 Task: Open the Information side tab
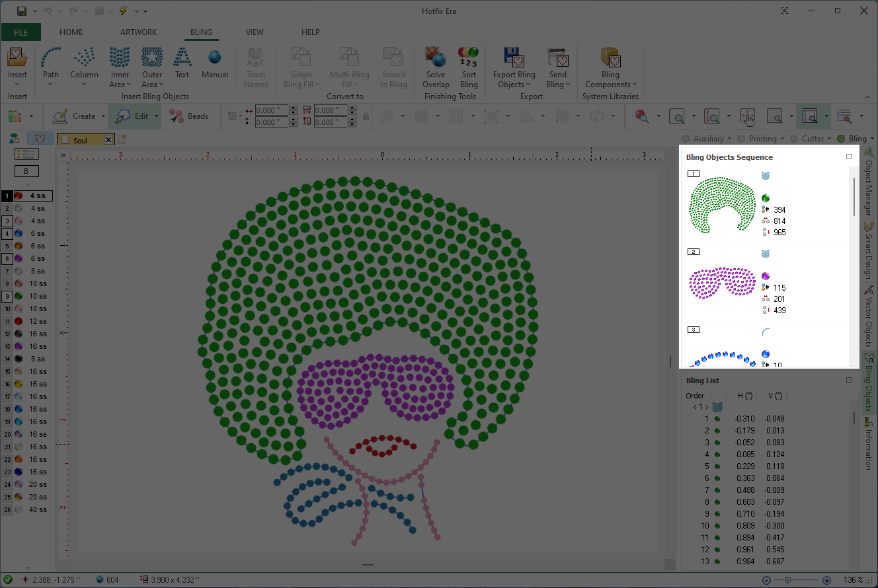click(x=869, y=443)
